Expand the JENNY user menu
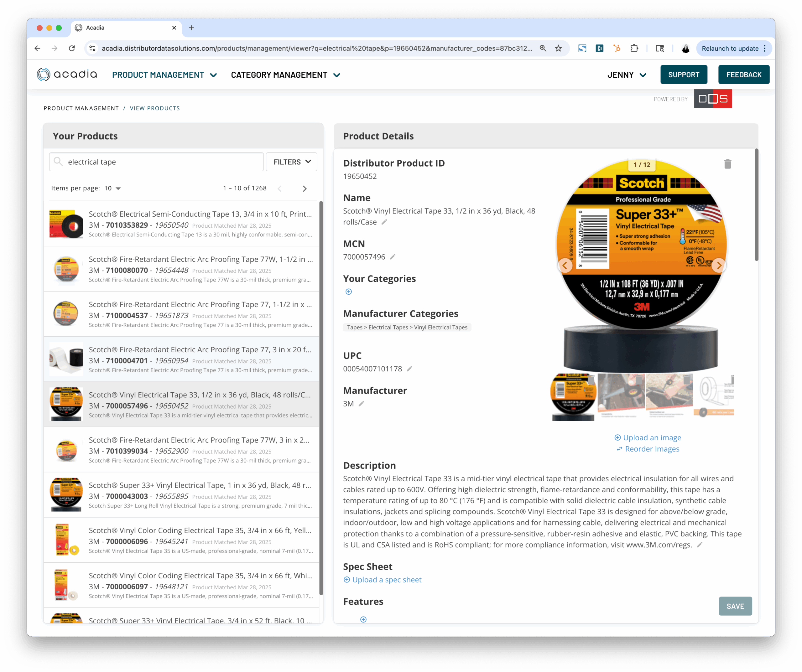This screenshot has height=672, width=802. coord(627,75)
